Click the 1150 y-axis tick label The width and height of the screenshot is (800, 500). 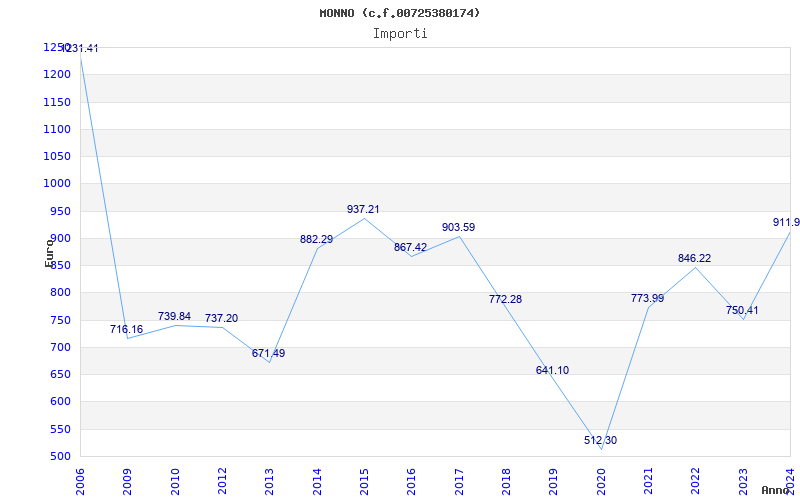click(x=57, y=102)
